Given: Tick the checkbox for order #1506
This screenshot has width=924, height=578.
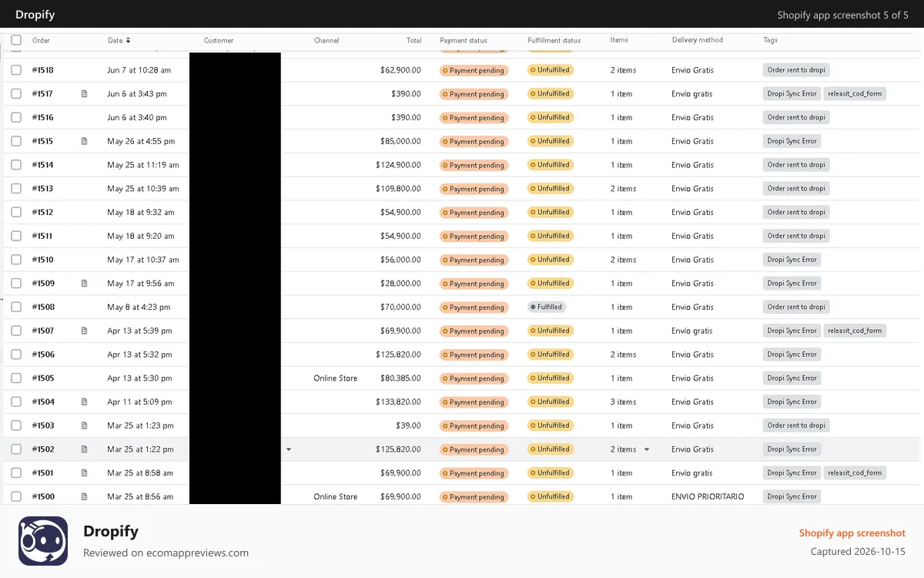Looking at the screenshot, I should (x=16, y=355).
